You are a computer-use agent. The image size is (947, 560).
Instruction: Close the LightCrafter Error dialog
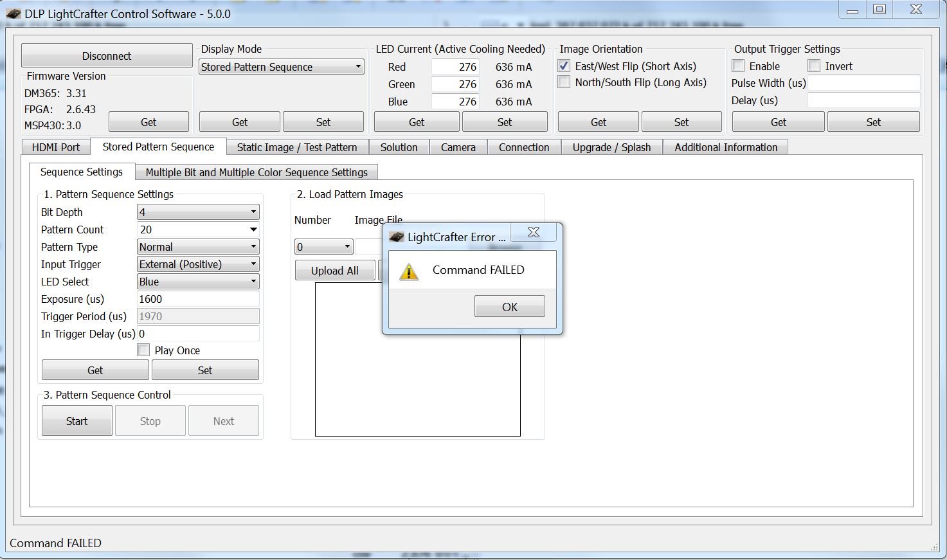click(x=534, y=232)
